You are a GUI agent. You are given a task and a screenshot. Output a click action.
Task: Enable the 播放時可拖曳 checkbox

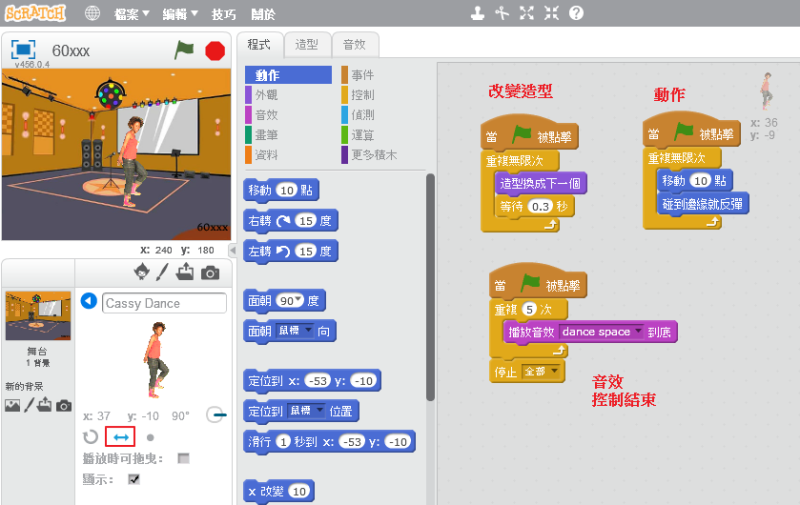click(x=183, y=458)
